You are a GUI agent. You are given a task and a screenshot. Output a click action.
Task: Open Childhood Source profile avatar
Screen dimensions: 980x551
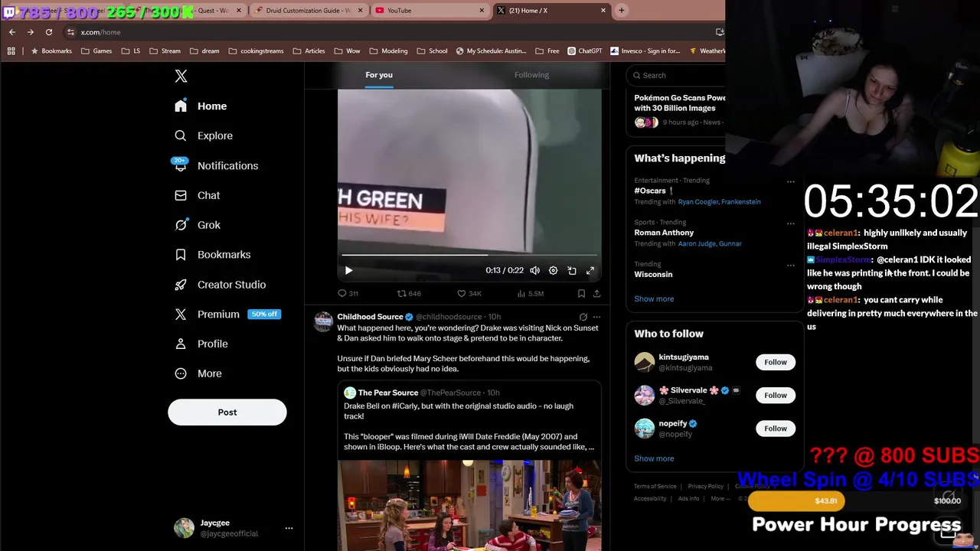tap(324, 321)
